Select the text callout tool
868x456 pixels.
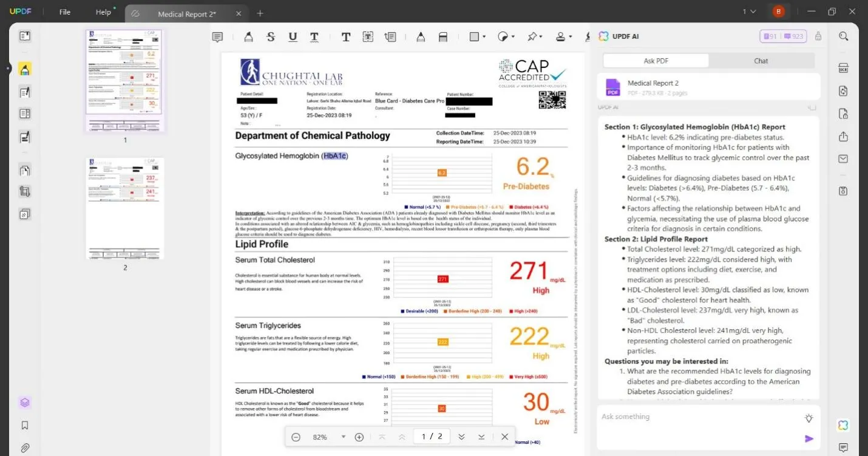(390, 37)
